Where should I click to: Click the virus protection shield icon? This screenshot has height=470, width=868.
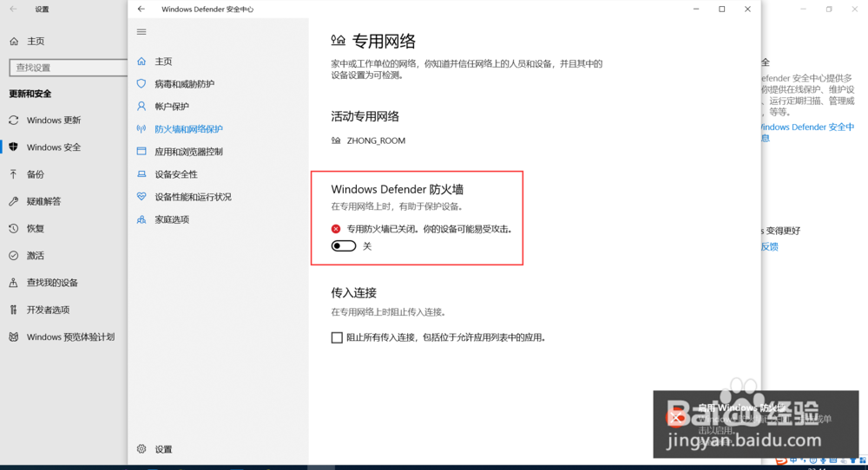point(141,83)
